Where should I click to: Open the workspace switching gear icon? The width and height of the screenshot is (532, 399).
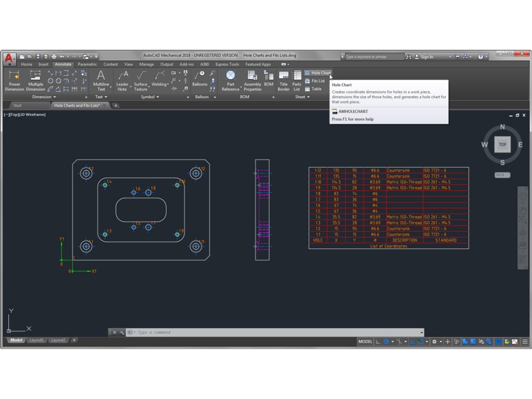434,342
